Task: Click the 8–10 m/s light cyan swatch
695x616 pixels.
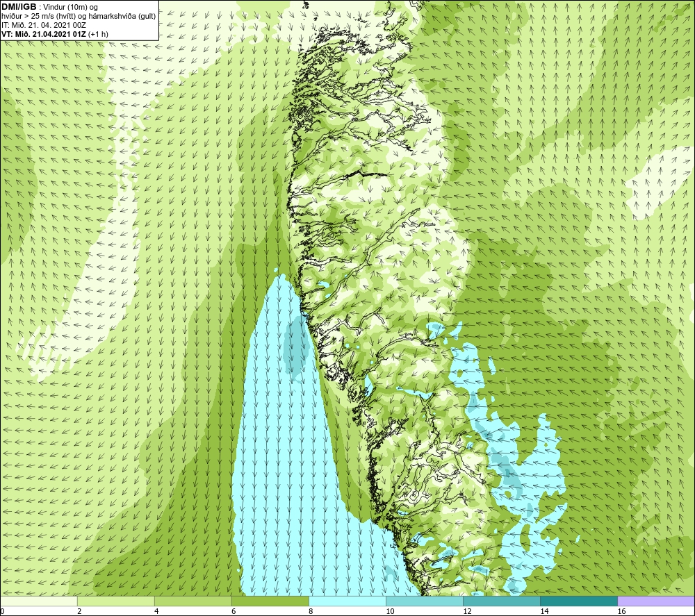Action: [347, 601]
